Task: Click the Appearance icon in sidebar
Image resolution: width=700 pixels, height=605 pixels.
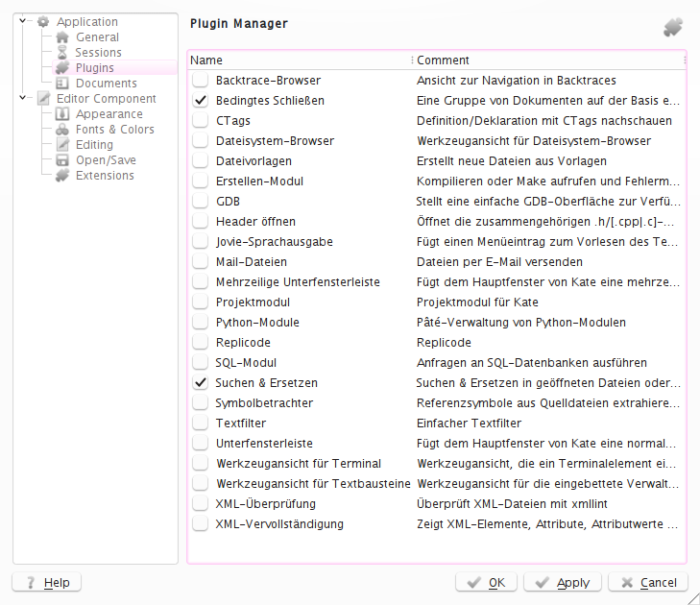Action: (62, 114)
